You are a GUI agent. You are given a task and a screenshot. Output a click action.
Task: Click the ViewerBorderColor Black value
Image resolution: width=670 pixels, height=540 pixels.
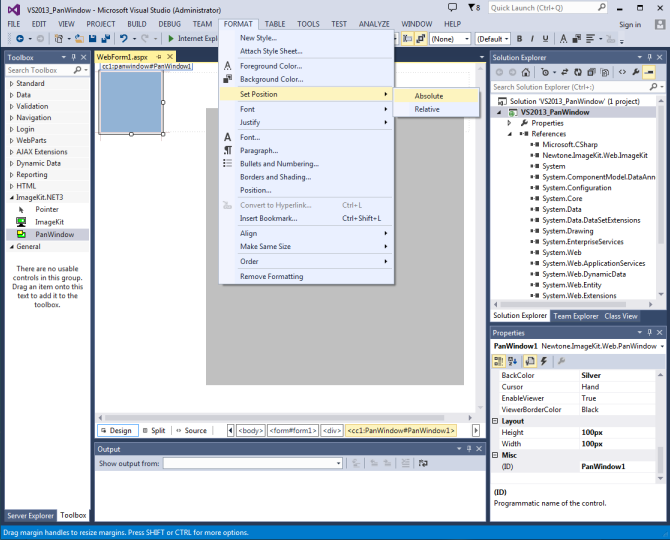(617, 410)
